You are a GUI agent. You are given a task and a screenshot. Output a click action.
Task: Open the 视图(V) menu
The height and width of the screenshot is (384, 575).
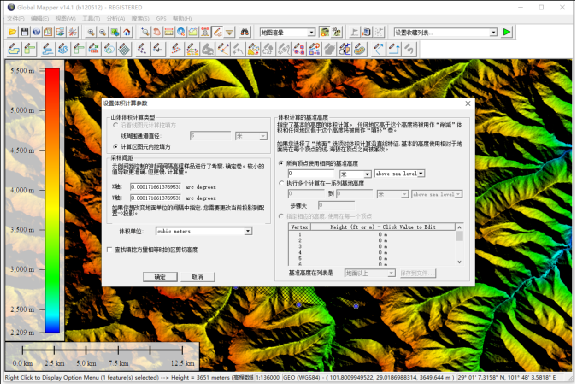[x=65, y=18]
